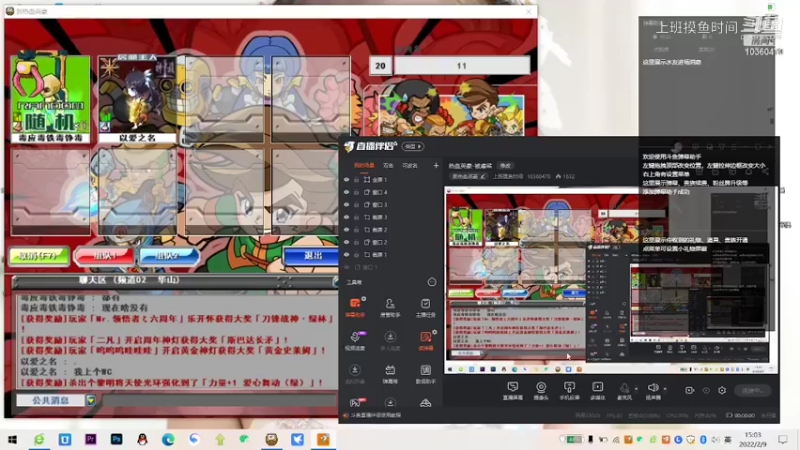Click the mode pill beside the 直播伴侣 logo

413,146
